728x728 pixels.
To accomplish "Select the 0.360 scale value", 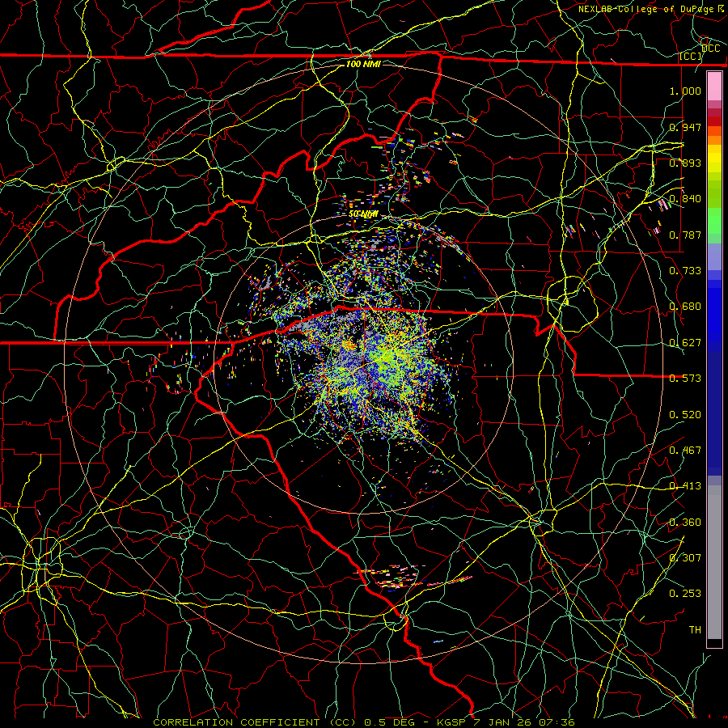I will pyautogui.click(x=685, y=523).
